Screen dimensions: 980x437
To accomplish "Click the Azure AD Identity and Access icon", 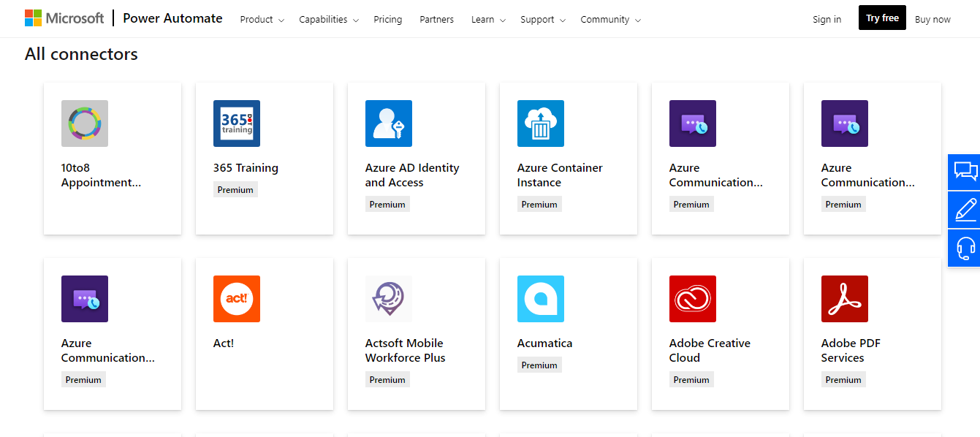I will (388, 123).
